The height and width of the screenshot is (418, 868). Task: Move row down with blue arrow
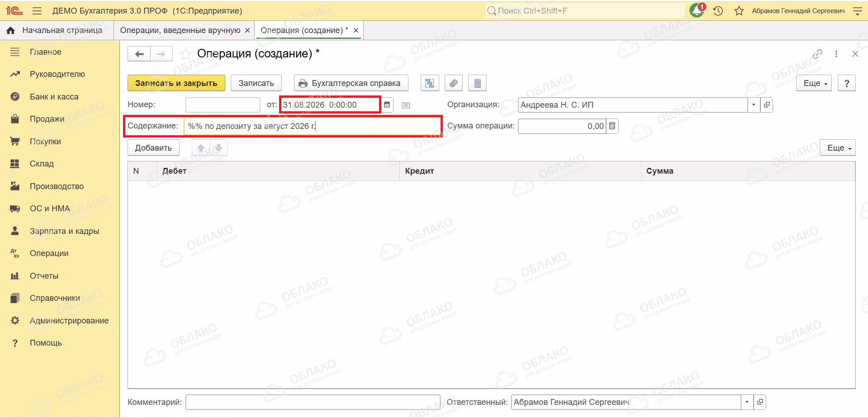tap(218, 148)
